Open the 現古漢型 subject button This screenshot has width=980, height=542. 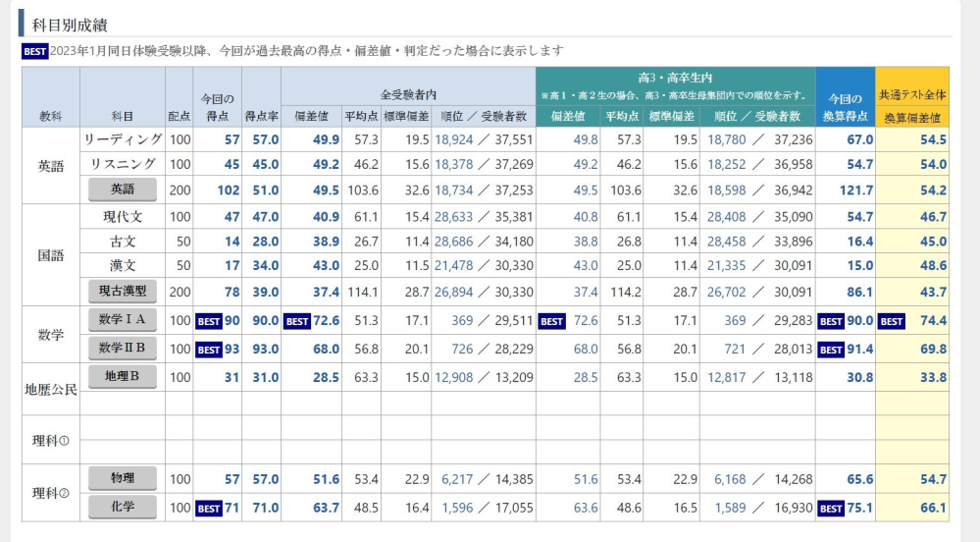tap(123, 292)
